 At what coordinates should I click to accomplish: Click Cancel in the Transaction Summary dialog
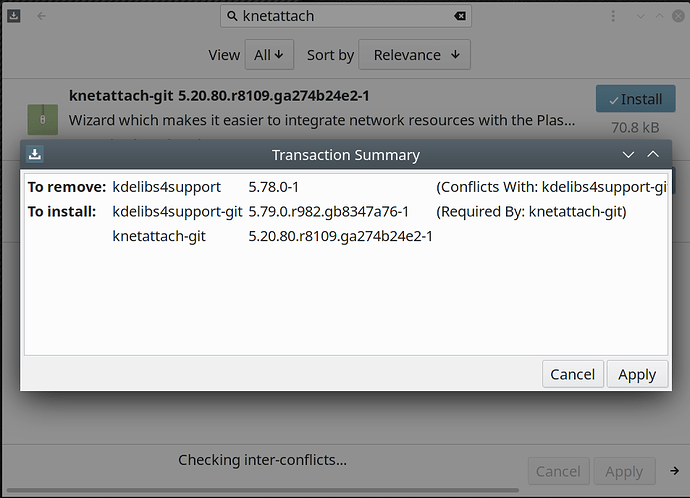coord(573,374)
